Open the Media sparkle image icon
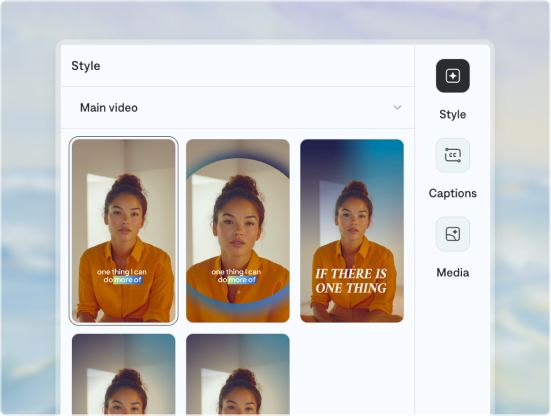This screenshot has width=551, height=416. tap(453, 234)
